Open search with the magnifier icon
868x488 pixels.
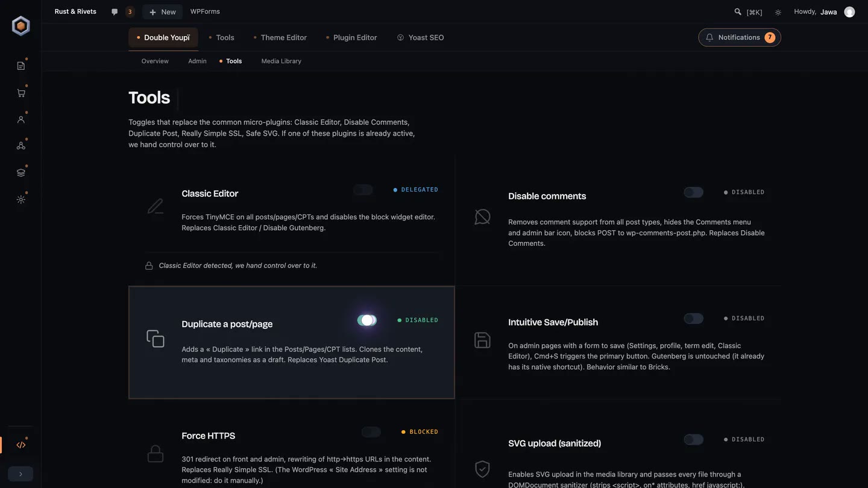pyautogui.click(x=738, y=11)
